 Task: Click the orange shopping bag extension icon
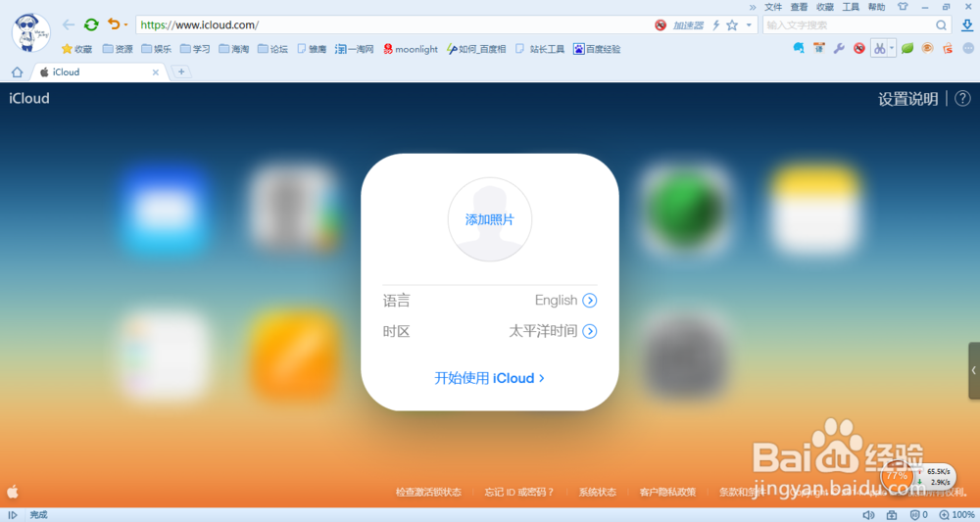(948, 48)
